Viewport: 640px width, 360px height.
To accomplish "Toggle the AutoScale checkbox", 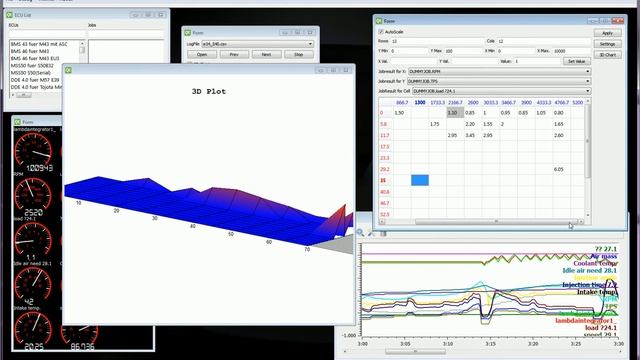I will click(381, 31).
